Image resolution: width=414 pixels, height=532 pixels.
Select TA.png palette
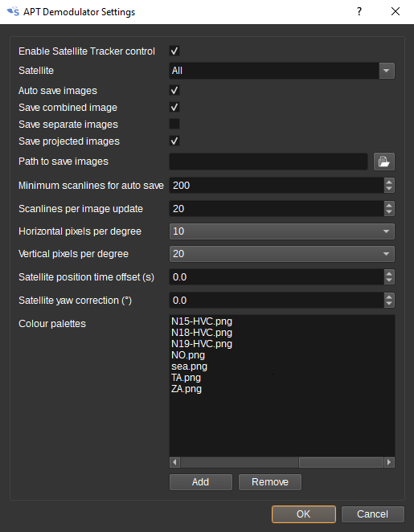pyautogui.click(x=186, y=377)
